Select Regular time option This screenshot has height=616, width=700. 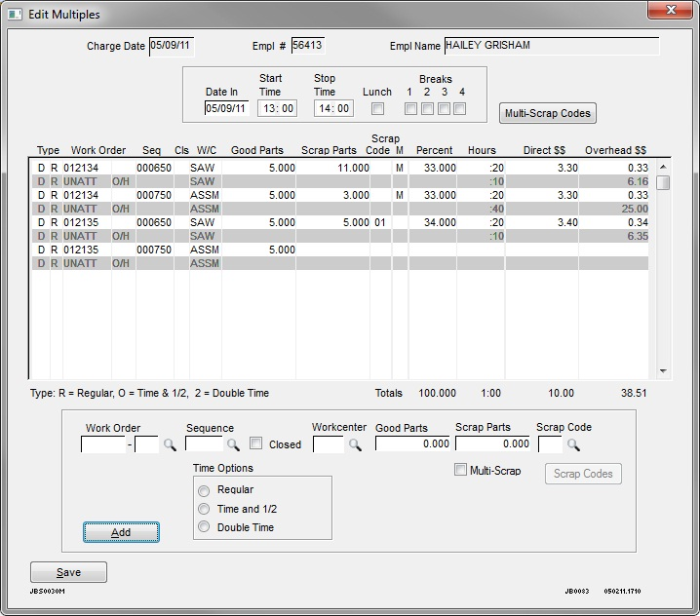click(x=204, y=490)
